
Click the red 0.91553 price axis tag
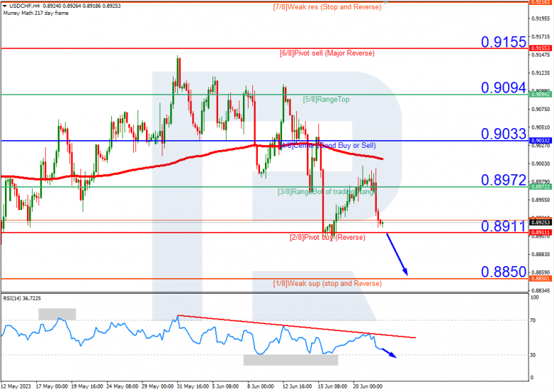point(541,48)
